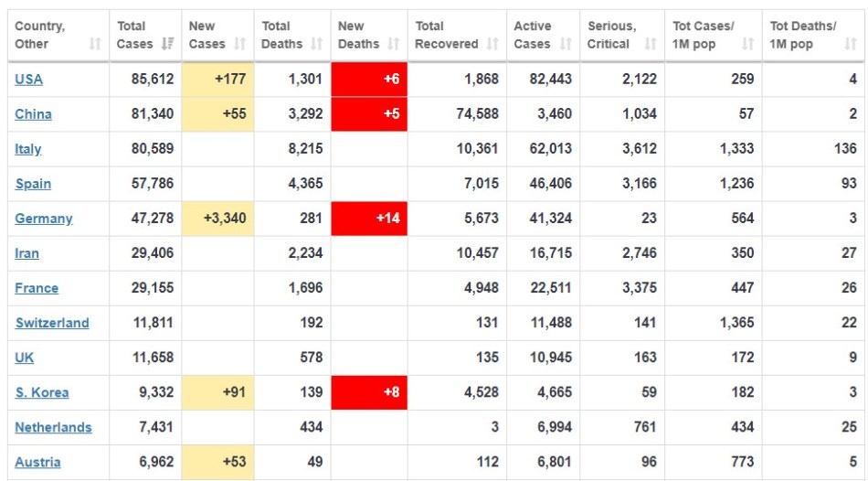Follow the Italy link
Viewport: 868px width, 481px height.
pos(27,149)
